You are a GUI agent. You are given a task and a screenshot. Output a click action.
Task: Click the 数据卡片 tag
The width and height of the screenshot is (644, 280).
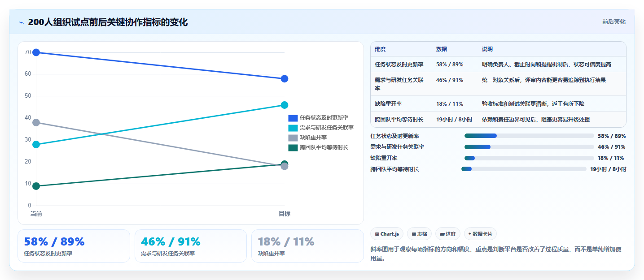point(480,234)
